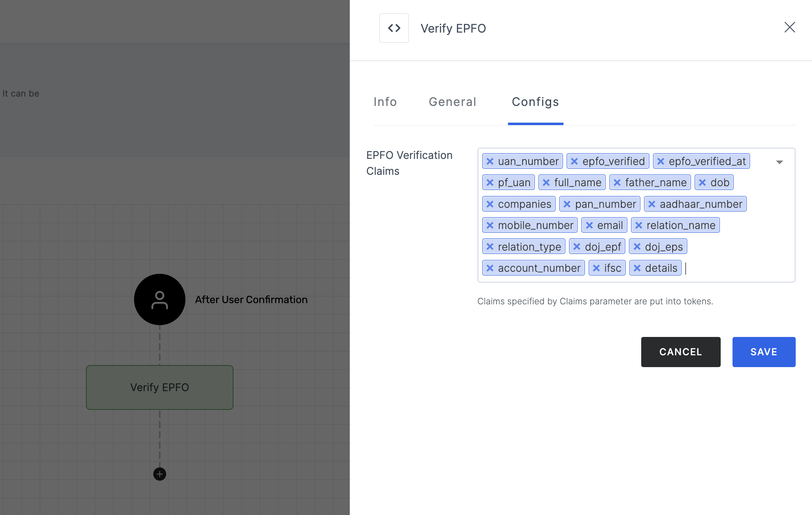Remove the pf_uan claim tag
This screenshot has height=515, width=812.
[490, 183]
